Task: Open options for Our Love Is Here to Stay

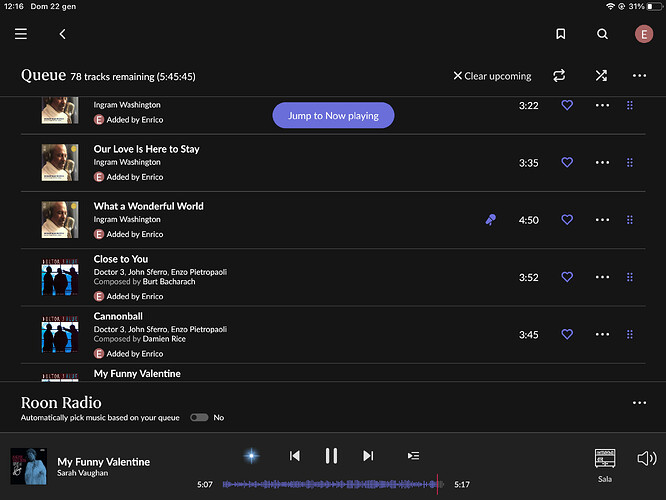Action: coord(602,162)
